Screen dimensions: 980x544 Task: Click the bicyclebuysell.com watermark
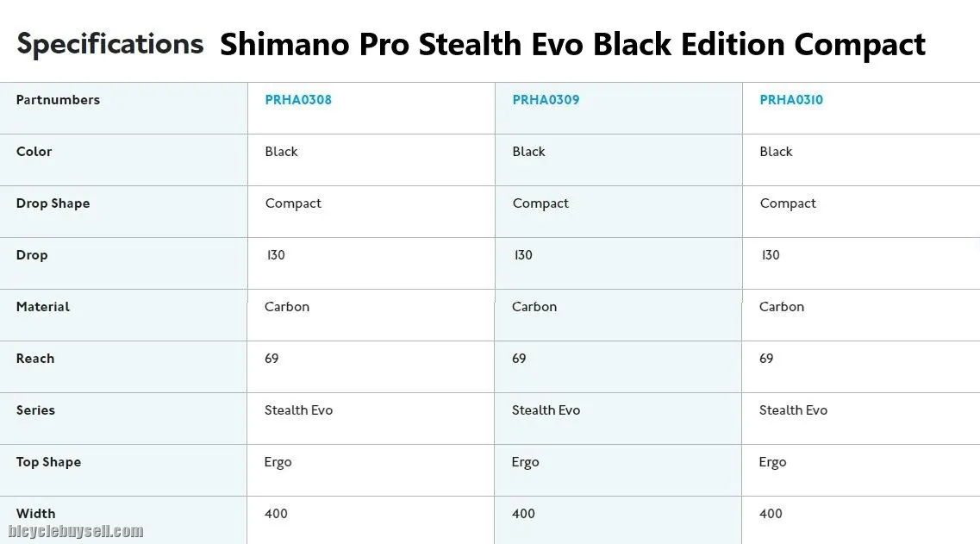pos(76,532)
